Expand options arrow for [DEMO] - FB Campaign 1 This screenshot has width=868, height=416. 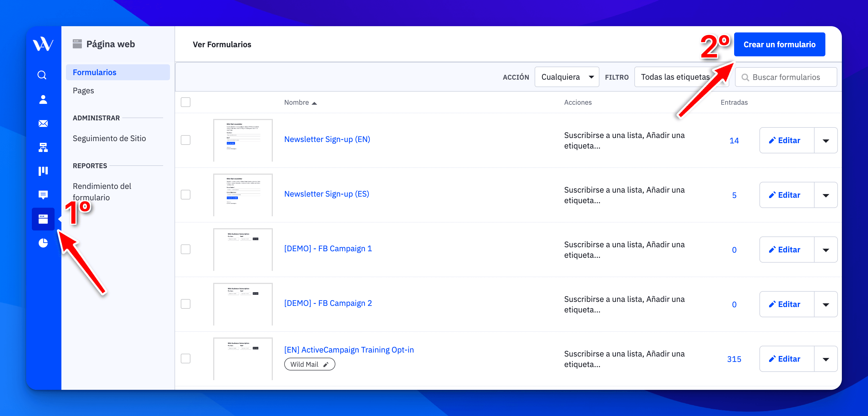pyautogui.click(x=826, y=250)
